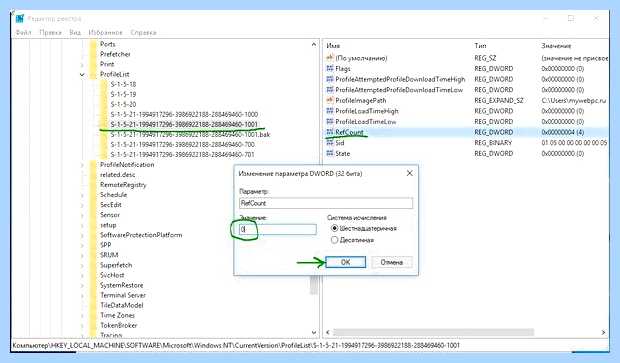Select the key ending in 288469460-700

182,145
